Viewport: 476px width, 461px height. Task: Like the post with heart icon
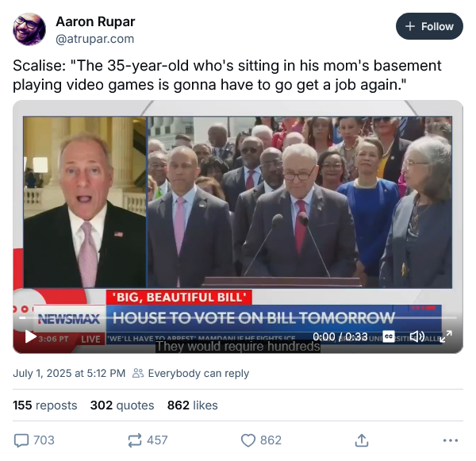click(x=248, y=440)
